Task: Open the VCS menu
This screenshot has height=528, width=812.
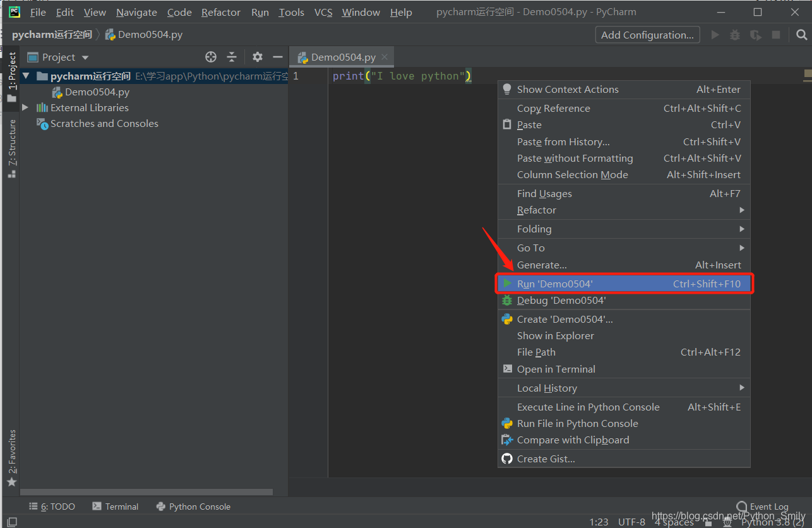Action: (323, 12)
